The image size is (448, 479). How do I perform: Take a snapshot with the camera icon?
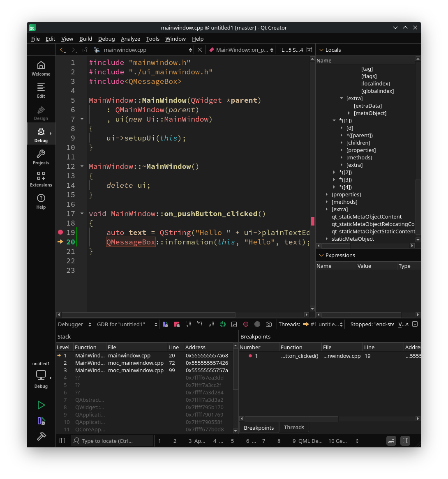269,325
